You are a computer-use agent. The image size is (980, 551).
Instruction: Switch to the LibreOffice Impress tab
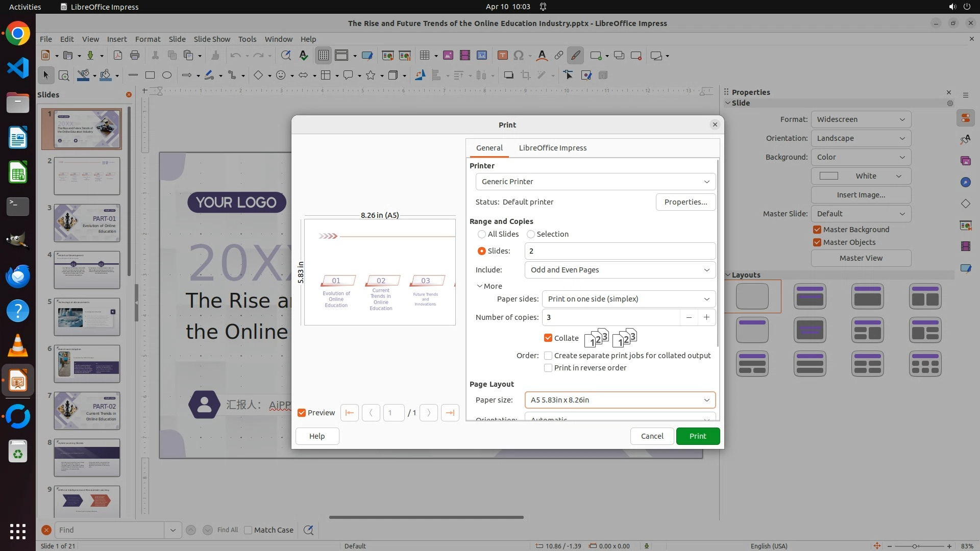(552, 148)
